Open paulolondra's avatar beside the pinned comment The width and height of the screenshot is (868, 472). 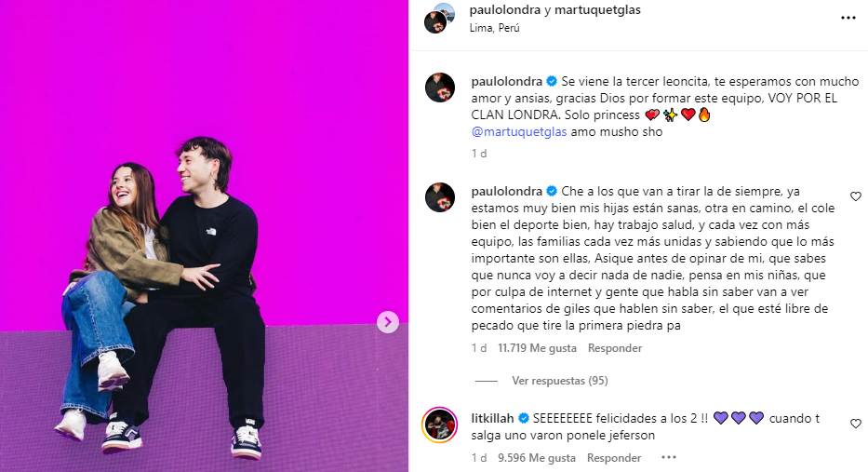[x=440, y=197]
